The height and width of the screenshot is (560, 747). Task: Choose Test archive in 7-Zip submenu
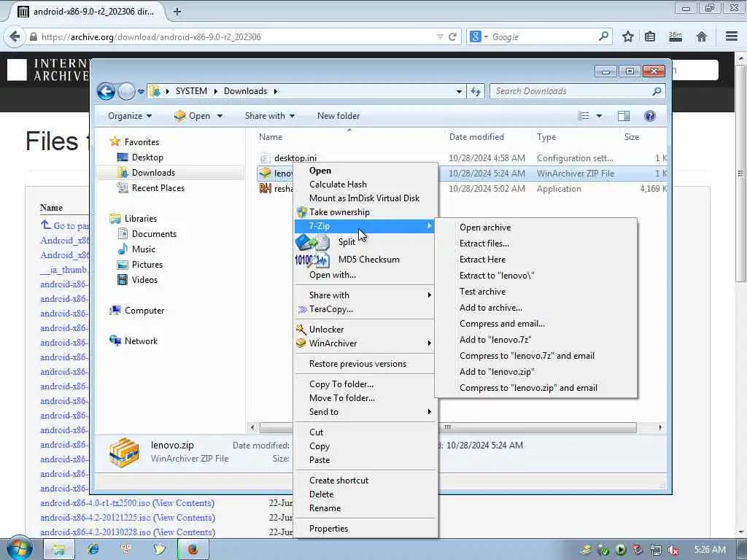click(482, 292)
